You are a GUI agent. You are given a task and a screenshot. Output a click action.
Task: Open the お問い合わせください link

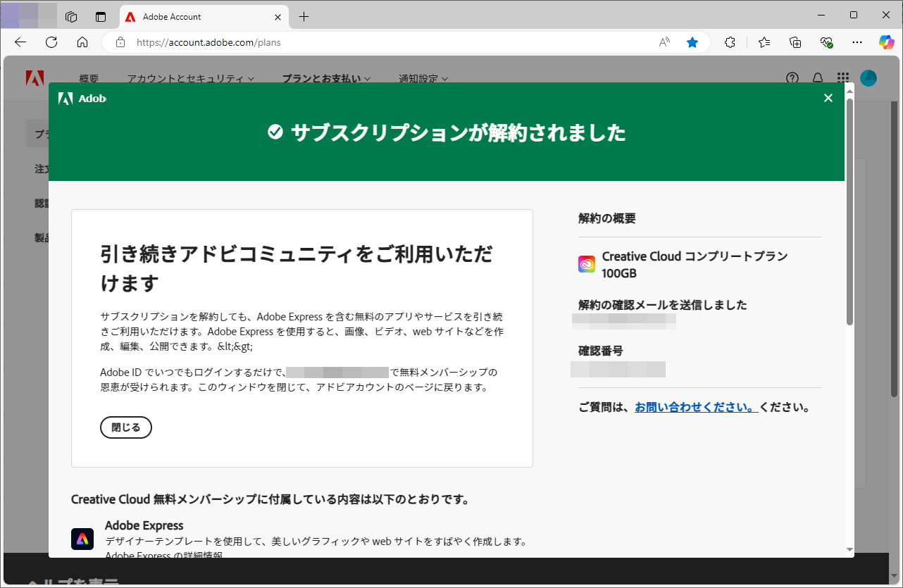pyautogui.click(x=696, y=407)
